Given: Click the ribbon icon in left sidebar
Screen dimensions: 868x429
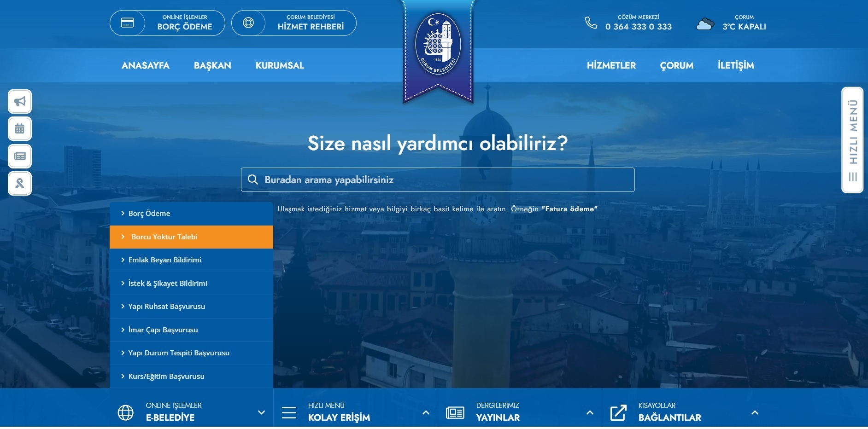Looking at the screenshot, I should pos(20,183).
